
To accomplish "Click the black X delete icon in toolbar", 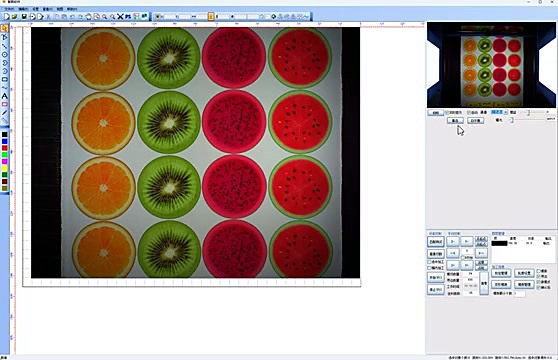I will point(120,17).
